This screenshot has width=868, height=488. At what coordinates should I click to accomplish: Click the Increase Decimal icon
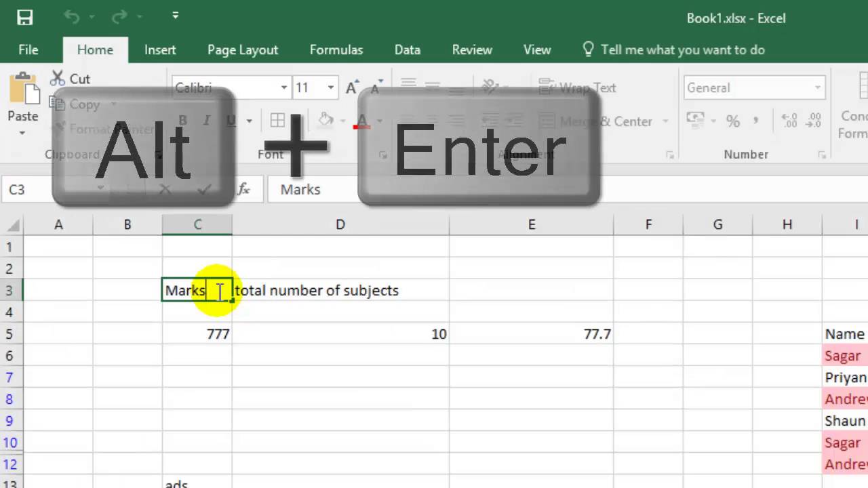(789, 121)
